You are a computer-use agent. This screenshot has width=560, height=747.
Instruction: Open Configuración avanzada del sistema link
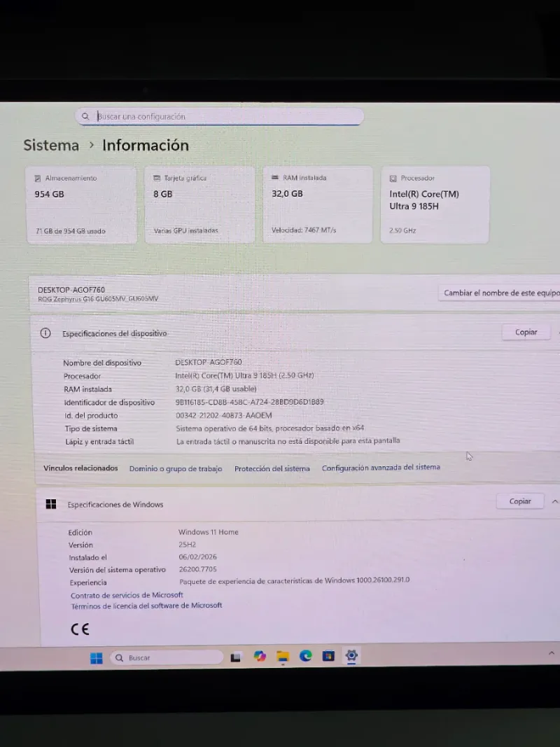pos(381,468)
